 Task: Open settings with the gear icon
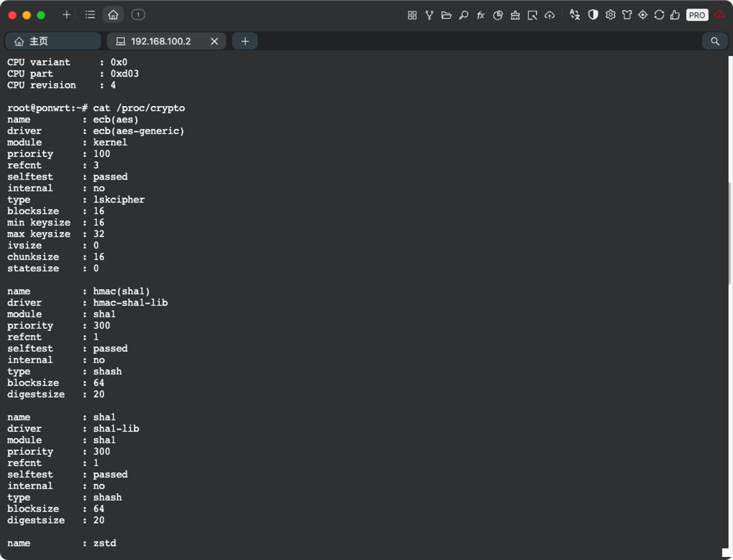610,15
